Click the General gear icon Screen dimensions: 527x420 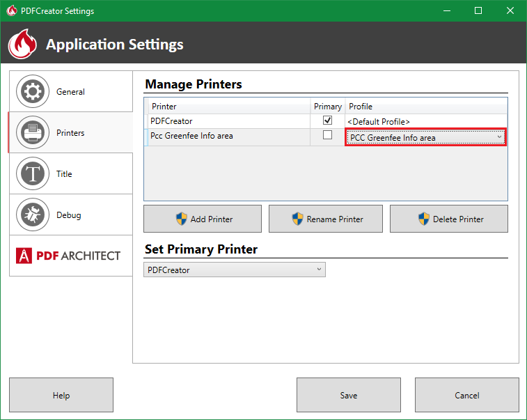33,91
